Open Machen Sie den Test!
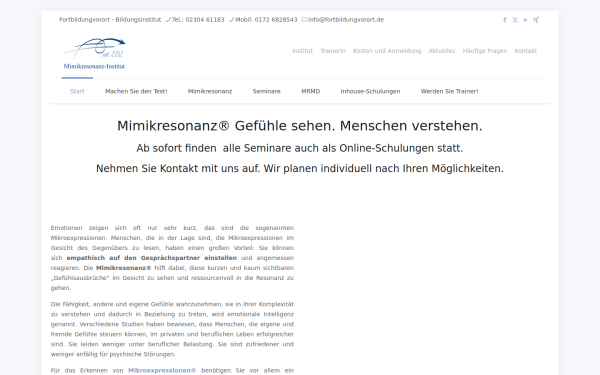The image size is (600, 375). coord(136,91)
